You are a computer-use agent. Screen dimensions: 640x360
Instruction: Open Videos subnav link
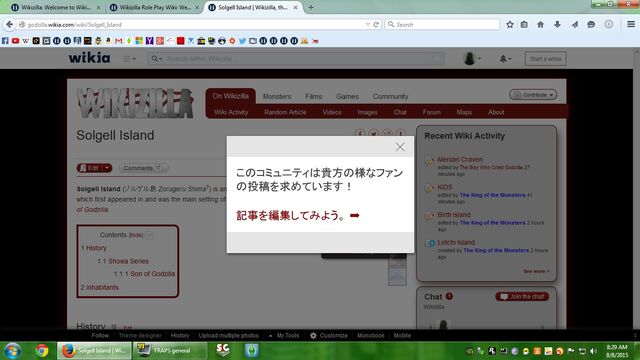tap(332, 112)
